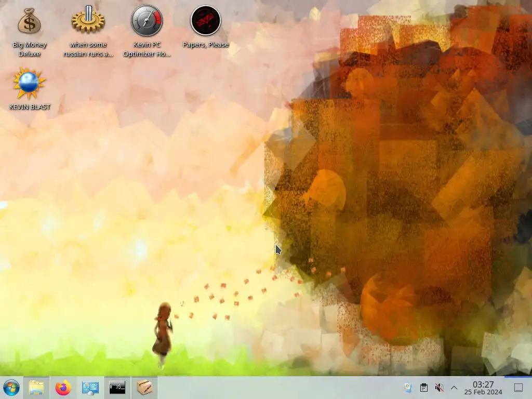
Task: Click the show desktop button
Action: (518, 388)
